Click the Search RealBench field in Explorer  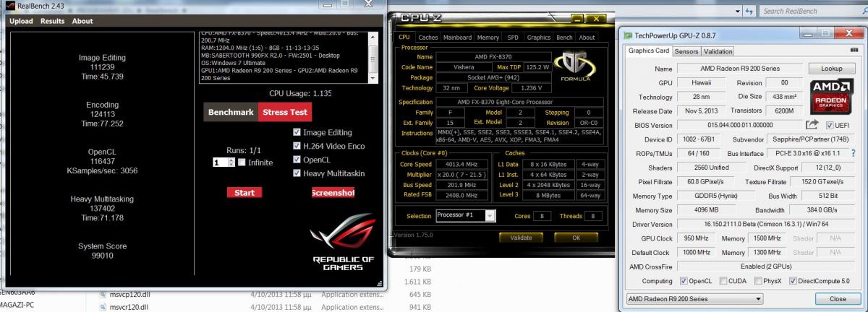813,11
